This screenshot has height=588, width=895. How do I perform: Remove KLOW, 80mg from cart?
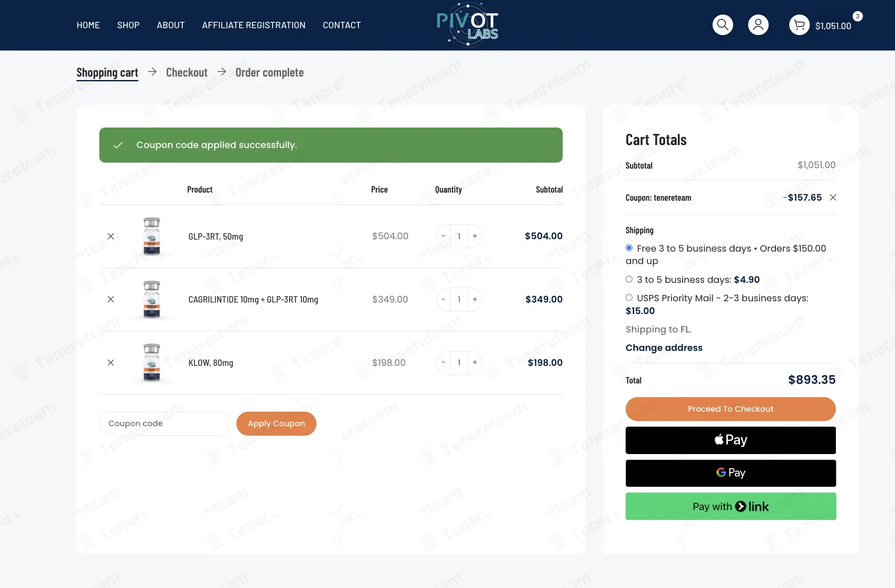point(110,362)
